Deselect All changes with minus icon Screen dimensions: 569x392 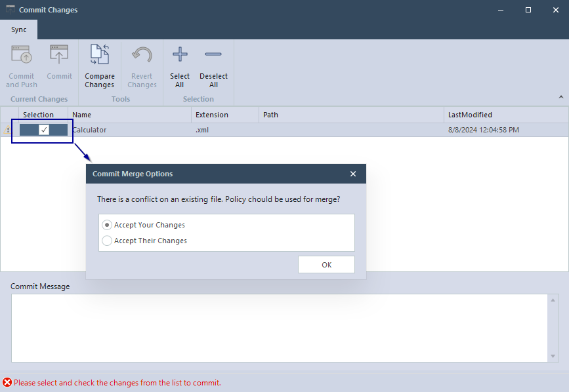[x=213, y=54]
